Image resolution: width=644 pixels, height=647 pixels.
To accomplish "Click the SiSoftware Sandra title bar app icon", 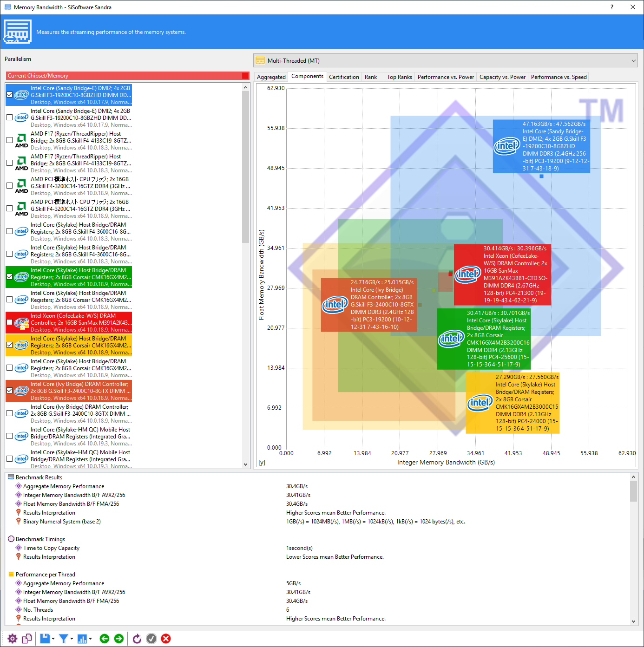I will [x=7, y=7].
